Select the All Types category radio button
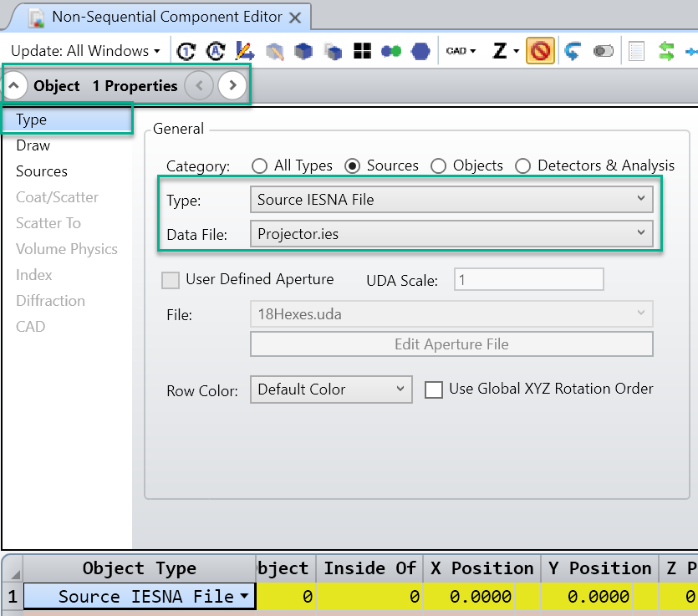698x616 pixels. pyautogui.click(x=259, y=166)
